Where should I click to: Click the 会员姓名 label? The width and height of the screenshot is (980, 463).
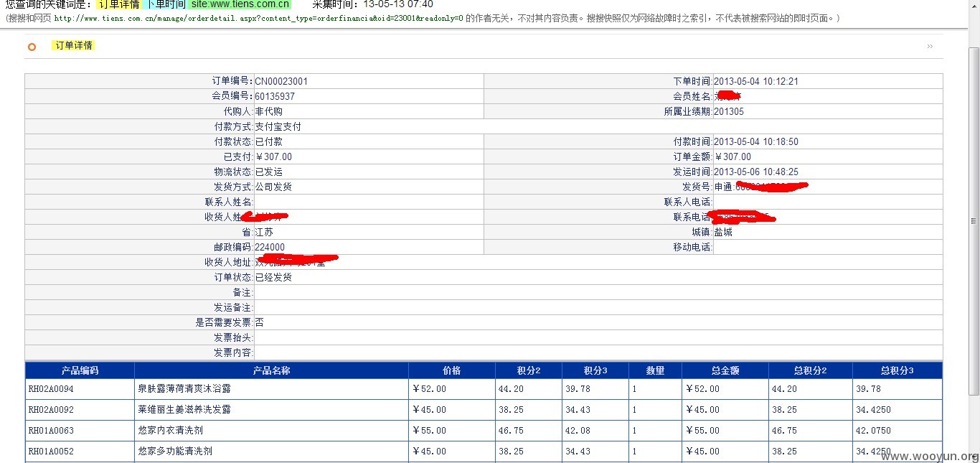[692, 97]
